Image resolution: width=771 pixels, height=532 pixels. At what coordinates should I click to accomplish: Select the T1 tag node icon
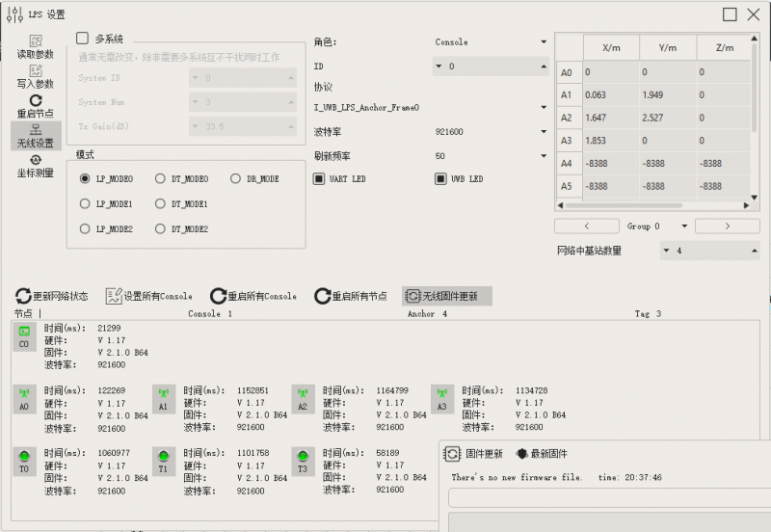pyautogui.click(x=163, y=462)
